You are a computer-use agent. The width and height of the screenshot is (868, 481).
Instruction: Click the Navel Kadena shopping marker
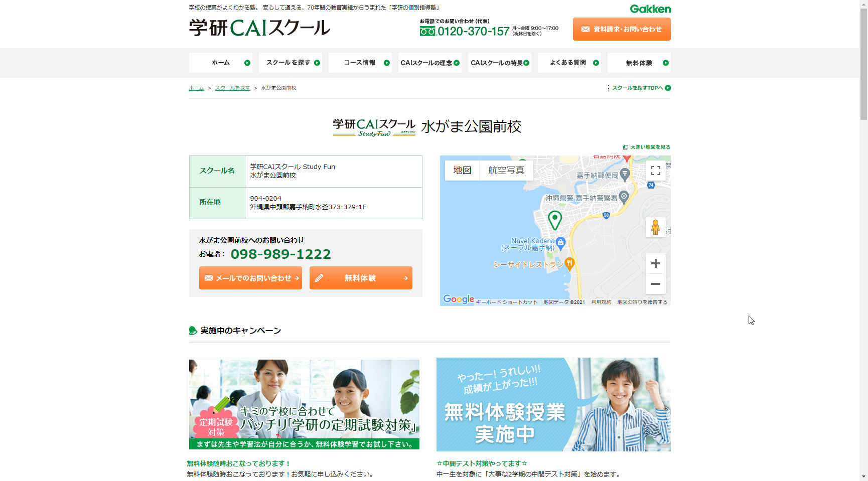coord(560,243)
